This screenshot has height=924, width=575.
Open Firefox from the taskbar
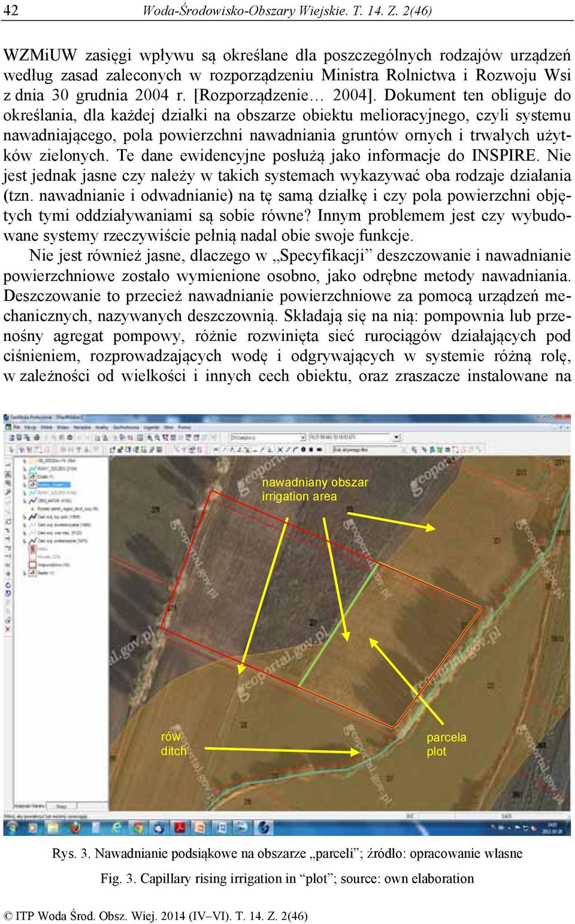[75, 828]
